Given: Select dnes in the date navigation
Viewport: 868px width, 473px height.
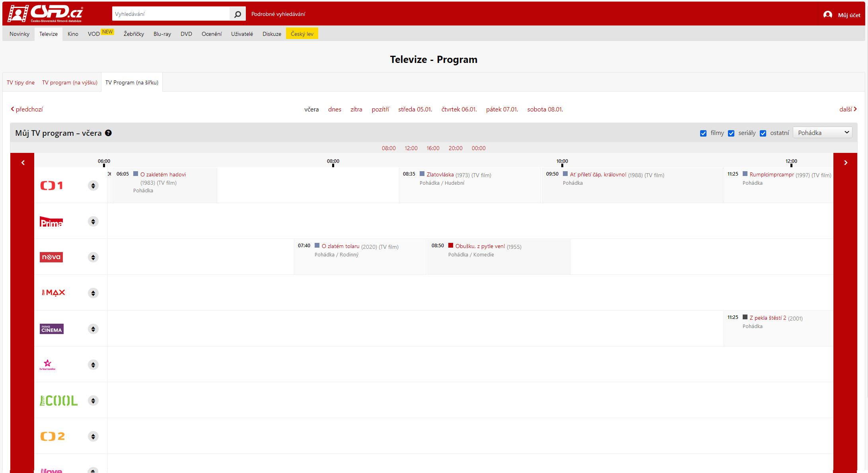Looking at the screenshot, I should click(x=335, y=109).
